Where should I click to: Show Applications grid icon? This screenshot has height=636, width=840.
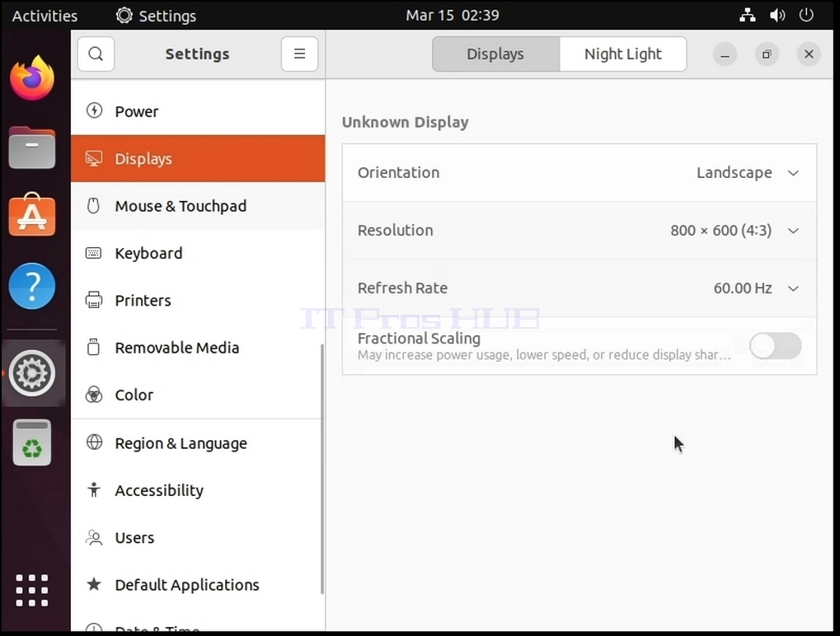pyautogui.click(x=32, y=591)
